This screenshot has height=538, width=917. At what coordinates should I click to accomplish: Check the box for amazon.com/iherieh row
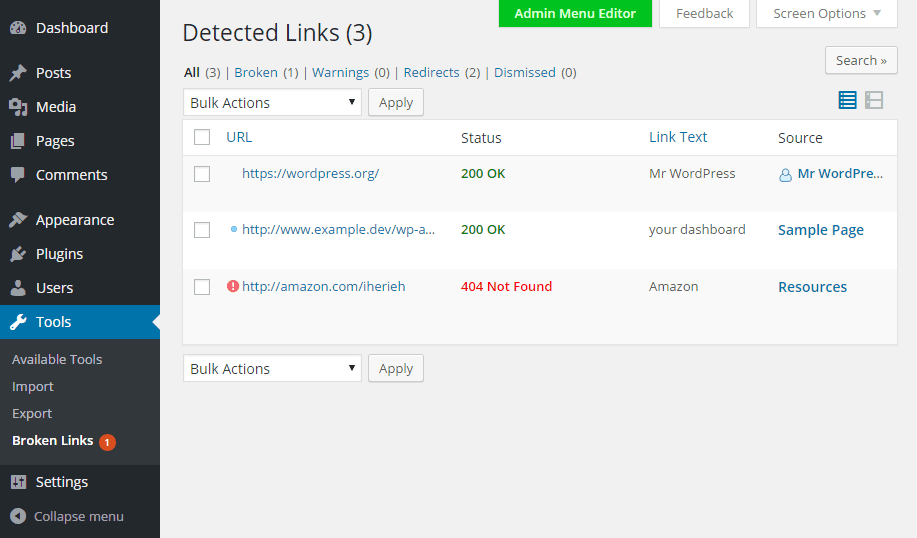[202, 287]
